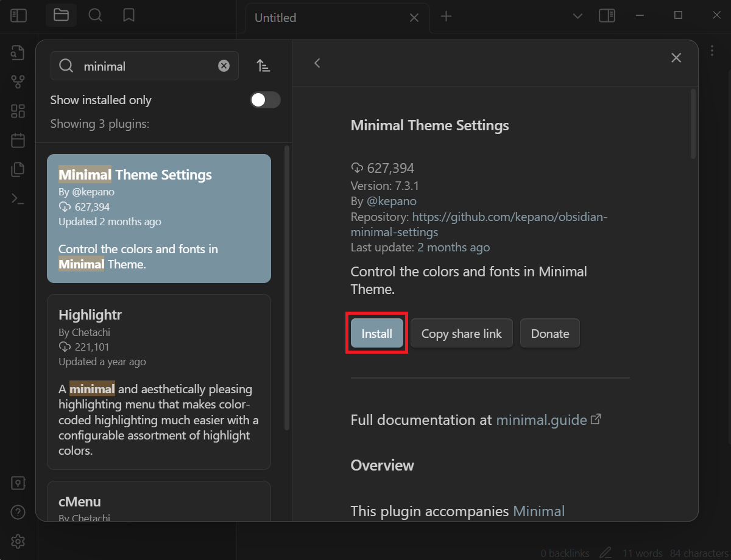Viewport: 731px width, 560px height.
Task: Install Minimal Theme Settings plugin
Action: pos(376,334)
